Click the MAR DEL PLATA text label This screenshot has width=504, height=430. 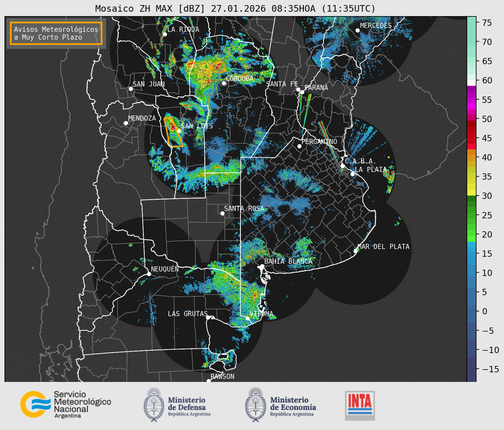pos(384,246)
